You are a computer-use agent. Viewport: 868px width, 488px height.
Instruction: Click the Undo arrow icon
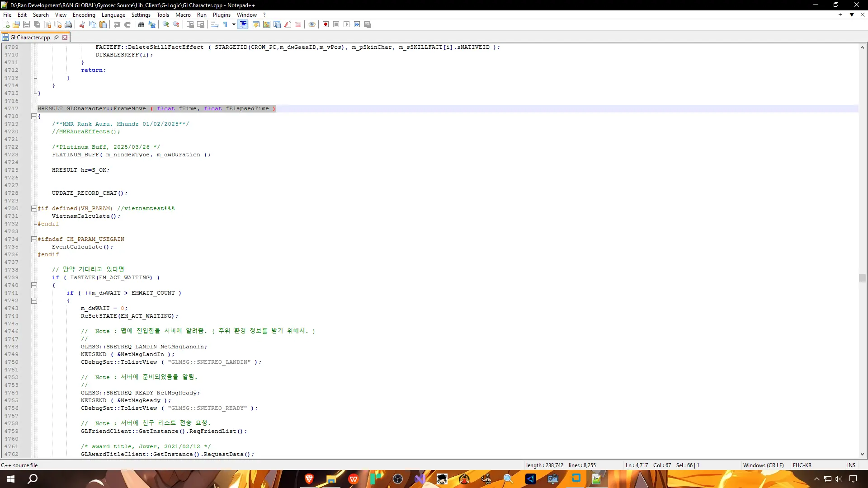[117, 24]
